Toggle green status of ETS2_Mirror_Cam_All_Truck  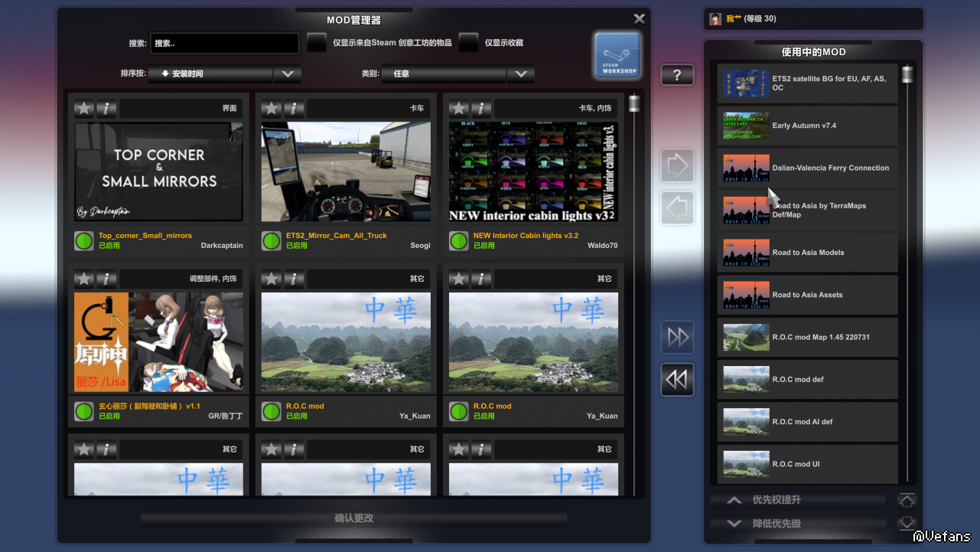click(x=272, y=241)
